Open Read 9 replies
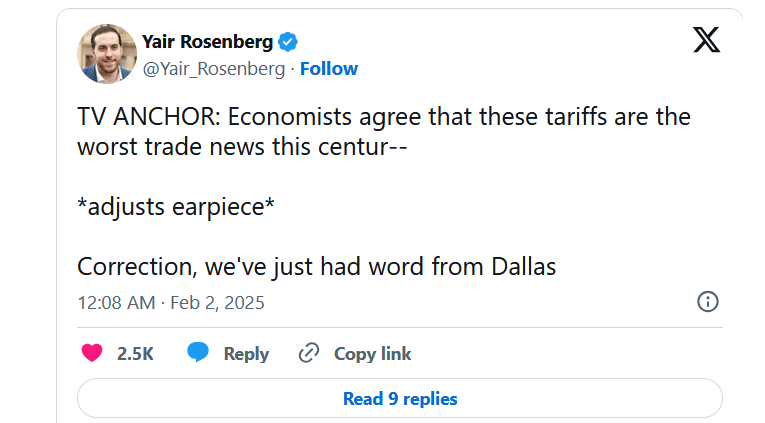Image resolution: width=765 pixels, height=423 pixels. [x=400, y=398]
